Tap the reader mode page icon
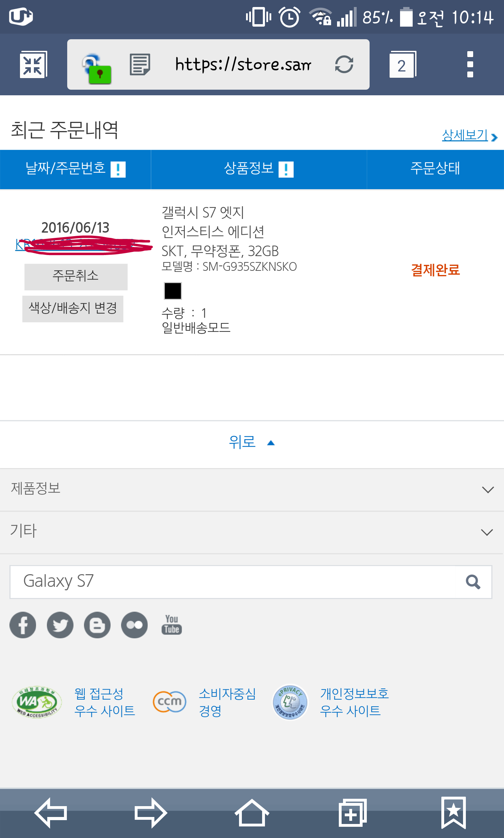Image resolution: width=504 pixels, height=838 pixels. point(140,64)
